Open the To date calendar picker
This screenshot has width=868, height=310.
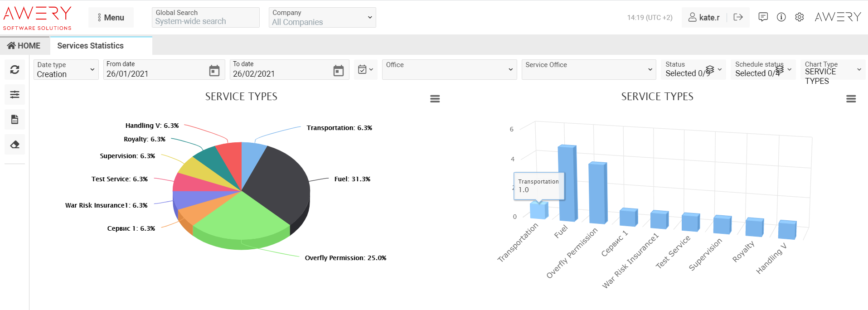click(x=339, y=70)
